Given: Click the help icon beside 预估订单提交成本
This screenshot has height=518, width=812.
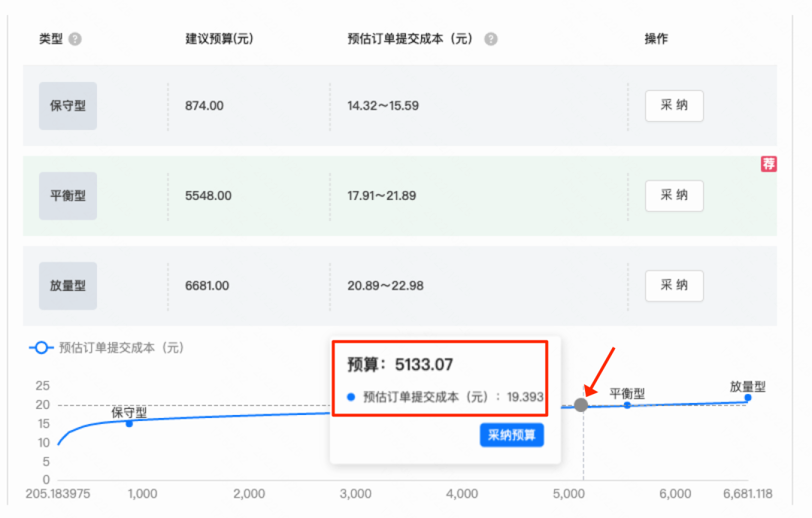Looking at the screenshot, I should 490,39.
